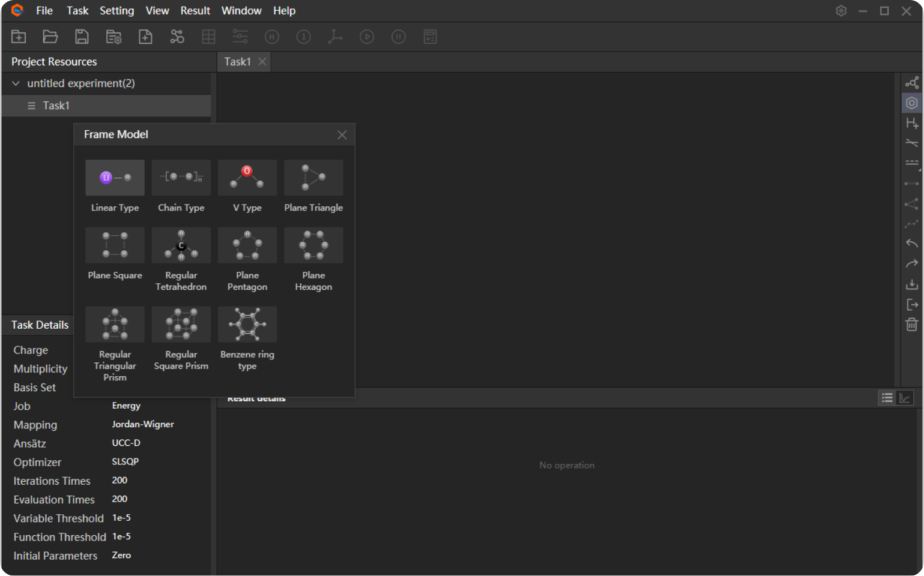
Task: Click the download import icon in sidebar
Action: [911, 284]
